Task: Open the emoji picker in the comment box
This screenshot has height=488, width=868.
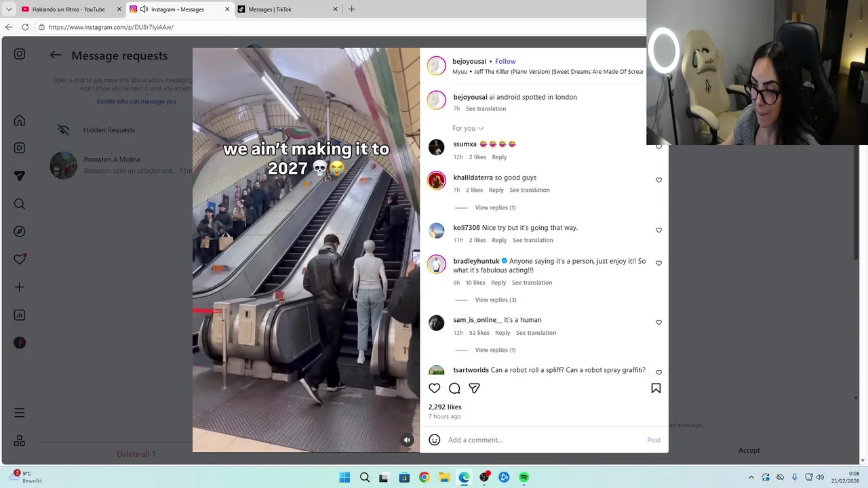Action: [x=435, y=440]
